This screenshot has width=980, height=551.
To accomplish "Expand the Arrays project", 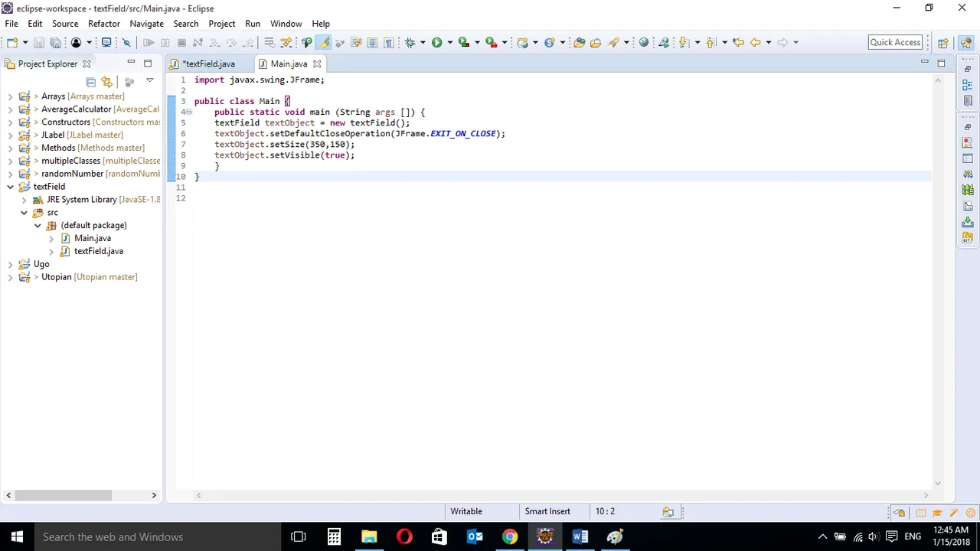I will click(10, 96).
